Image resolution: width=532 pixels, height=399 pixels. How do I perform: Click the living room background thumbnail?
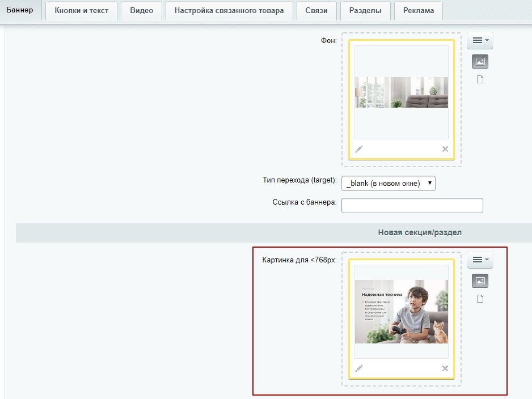tap(401, 92)
